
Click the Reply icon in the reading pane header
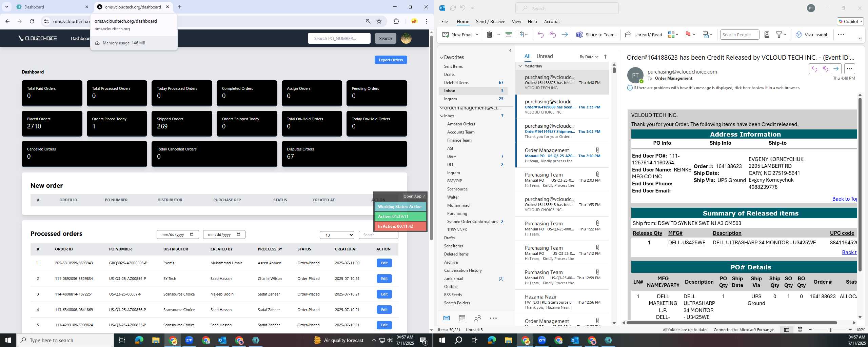(814, 69)
